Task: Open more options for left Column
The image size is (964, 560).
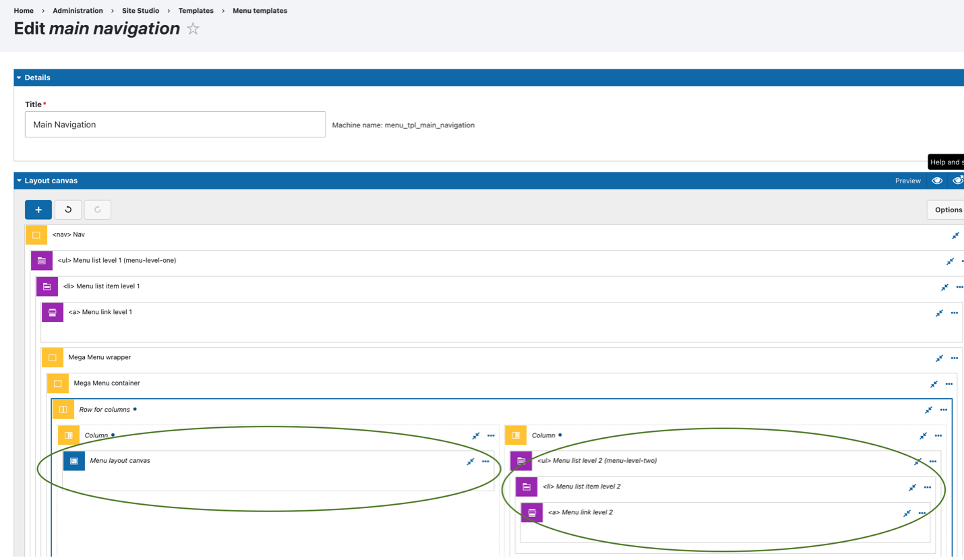Action: [x=491, y=435]
